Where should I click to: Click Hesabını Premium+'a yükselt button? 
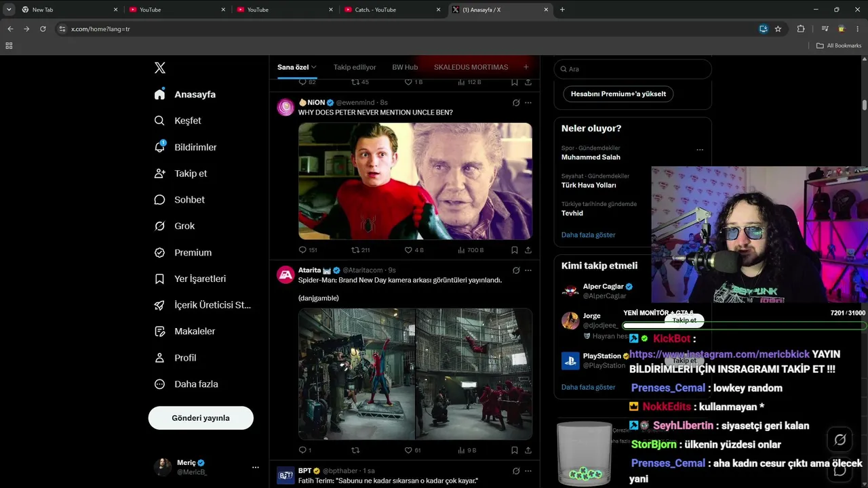click(x=618, y=94)
